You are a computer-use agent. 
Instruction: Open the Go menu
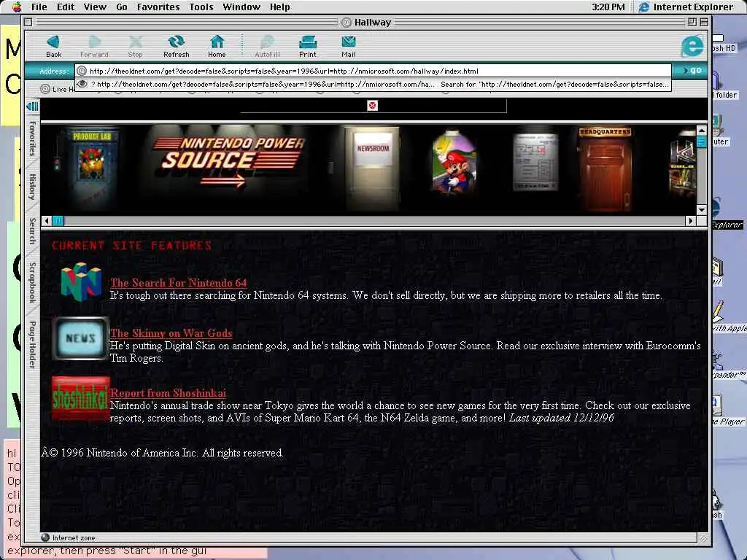(122, 7)
